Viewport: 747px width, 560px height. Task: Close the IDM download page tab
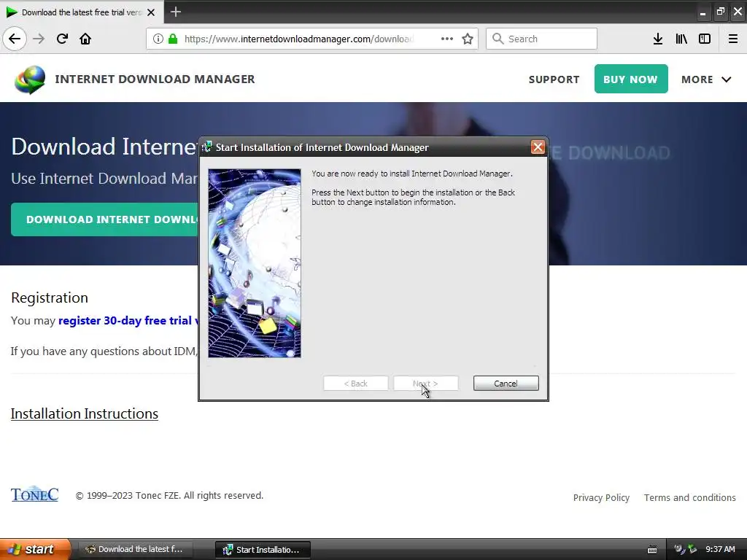coord(151,12)
